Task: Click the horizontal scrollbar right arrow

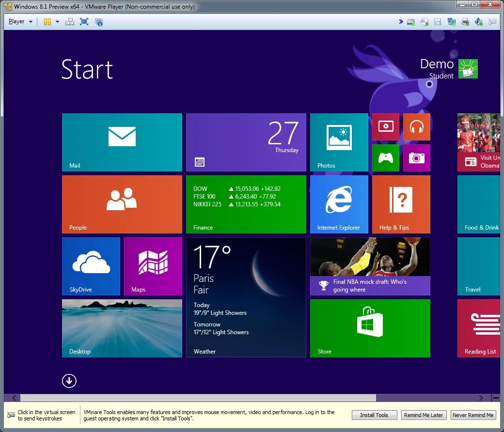Action: coord(481,398)
